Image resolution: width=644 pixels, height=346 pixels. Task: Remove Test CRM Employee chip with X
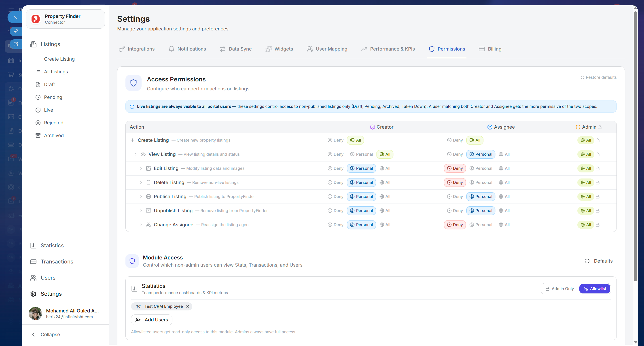(x=188, y=306)
